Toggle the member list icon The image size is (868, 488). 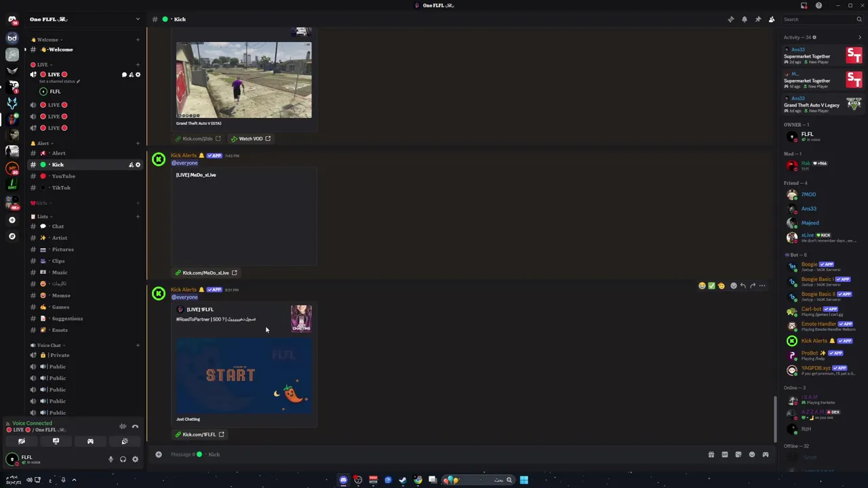[x=772, y=19]
